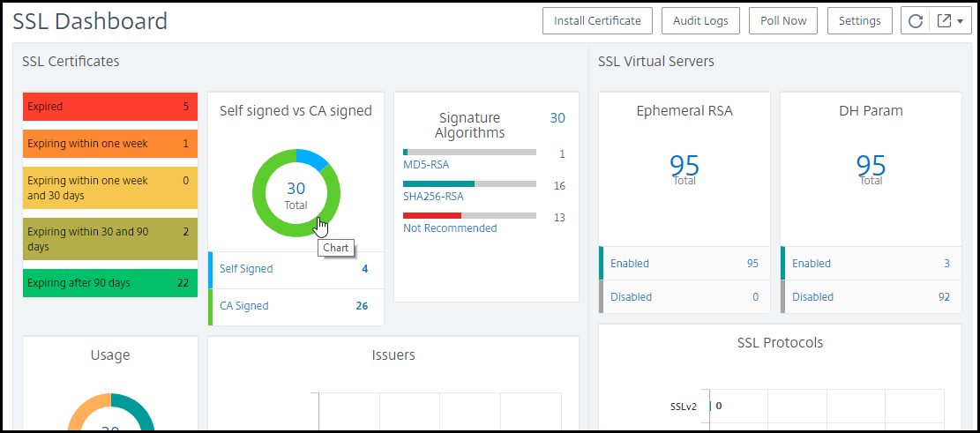Click CA Signed count 26
The image size is (980, 433).
tap(362, 305)
